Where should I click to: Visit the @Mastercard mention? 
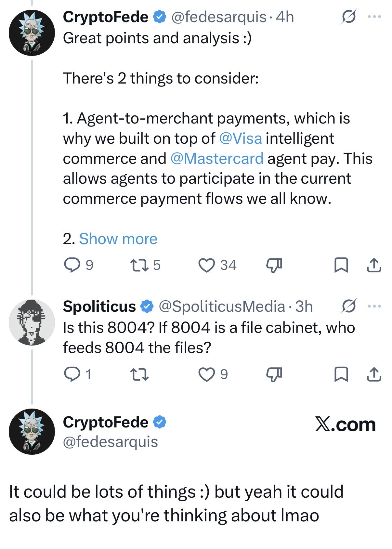coord(217,159)
